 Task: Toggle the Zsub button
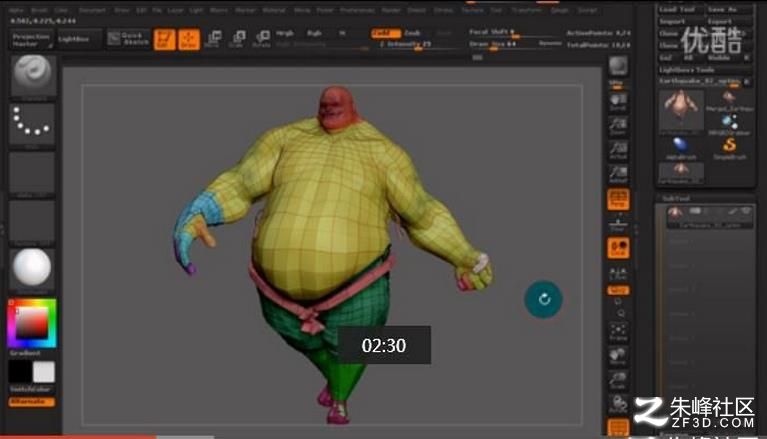pyautogui.click(x=412, y=33)
